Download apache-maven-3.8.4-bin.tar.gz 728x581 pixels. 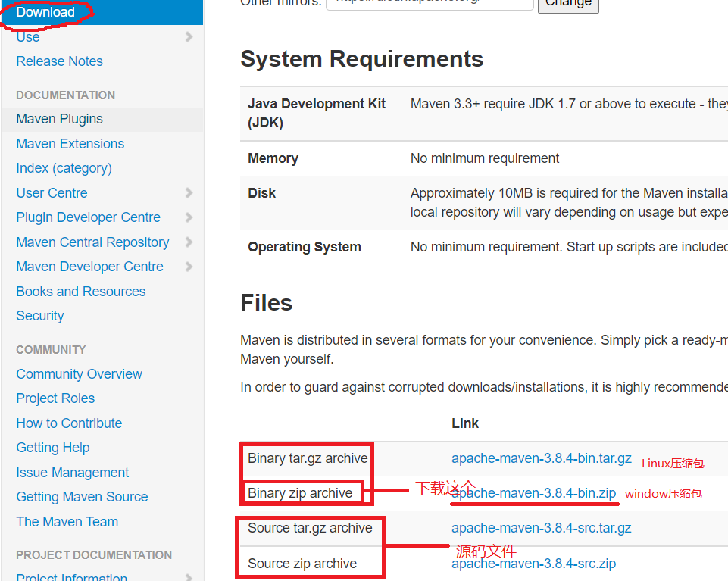click(542, 458)
